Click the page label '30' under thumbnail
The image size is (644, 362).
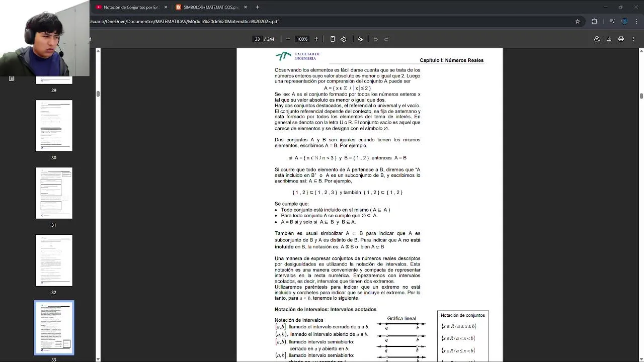coord(54,158)
